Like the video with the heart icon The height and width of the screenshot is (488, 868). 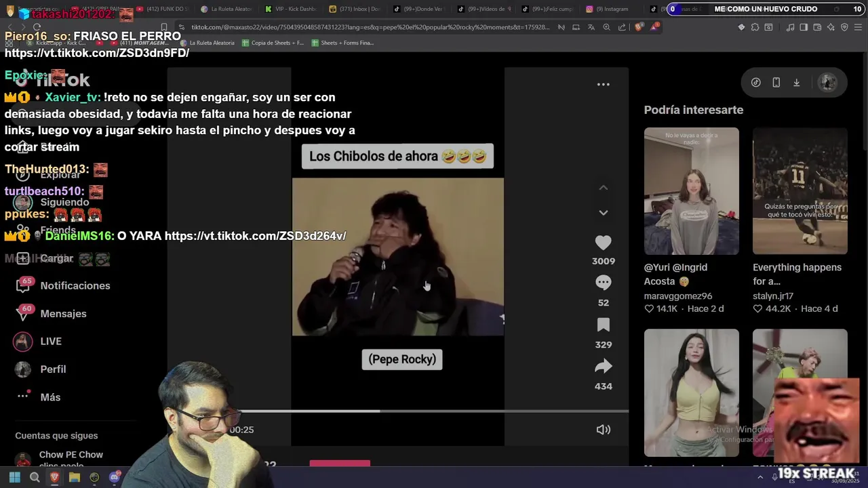point(603,242)
